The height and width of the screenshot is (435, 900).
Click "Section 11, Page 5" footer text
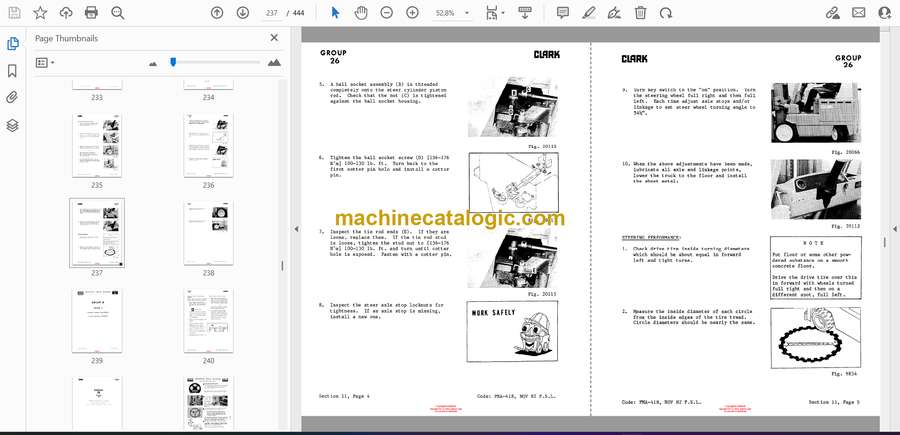tap(835, 402)
